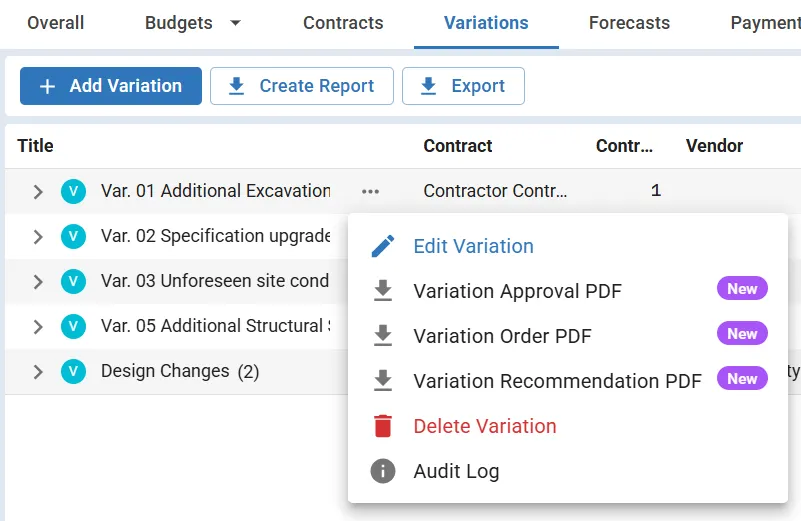Expand the Var. 02 Specification upgrade row

(x=38, y=236)
